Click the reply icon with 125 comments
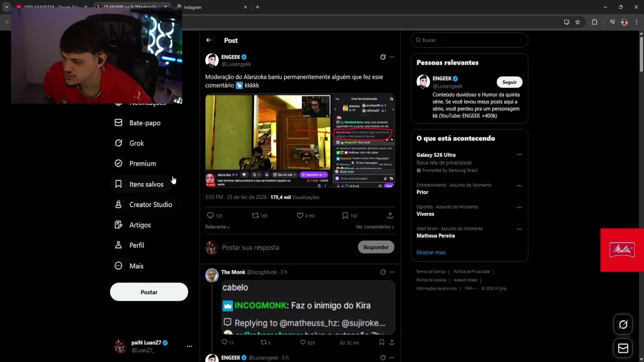This screenshot has width=644, height=362. click(210, 216)
